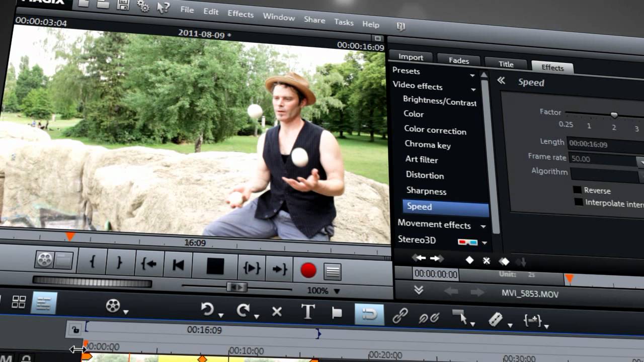This screenshot has height=362, width=644.
Task: Jump to range end button
Action: (279, 269)
